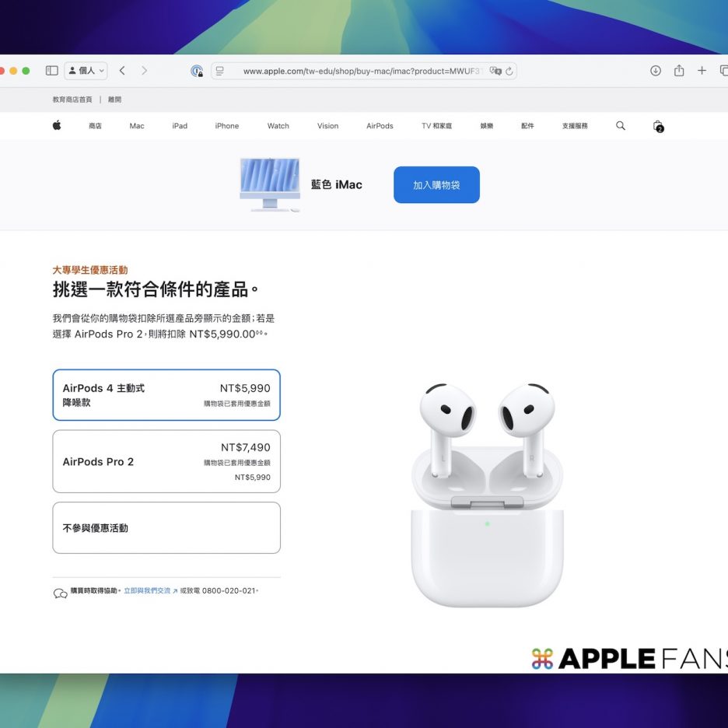The image size is (728, 728).
Task: Choose the AirPods Pro 2 option
Action: (166, 461)
